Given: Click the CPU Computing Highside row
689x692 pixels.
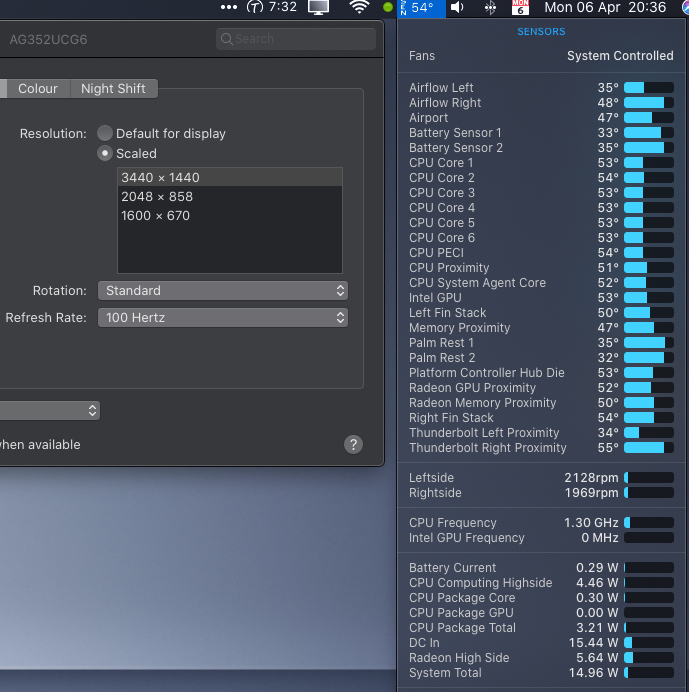Looking at the screenshot, I should pyautogui.click(x=541, y=583).
